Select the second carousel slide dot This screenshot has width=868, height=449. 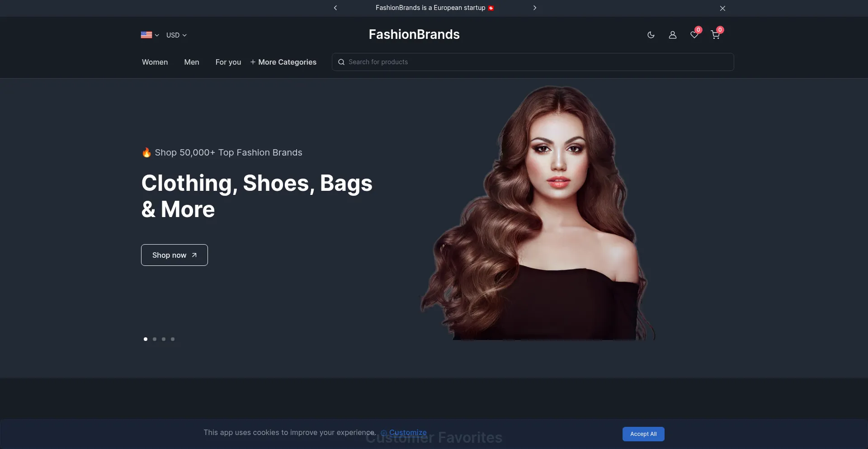pyautogui.click(x=155, y=339)
